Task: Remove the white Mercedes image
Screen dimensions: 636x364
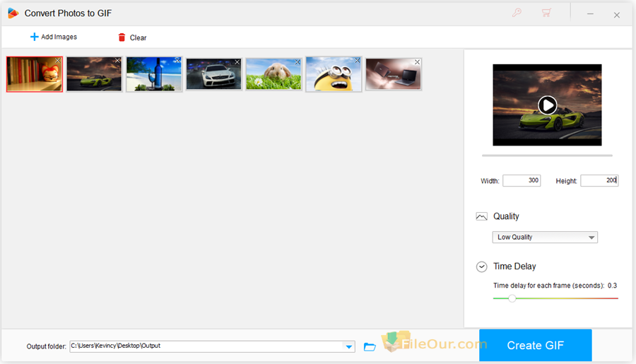Action: pos(237,62)
